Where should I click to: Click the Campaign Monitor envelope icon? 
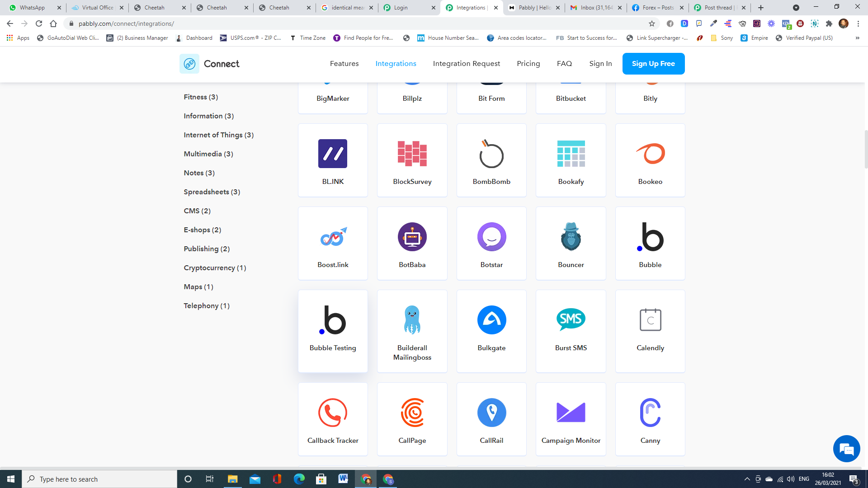point(571,413)
